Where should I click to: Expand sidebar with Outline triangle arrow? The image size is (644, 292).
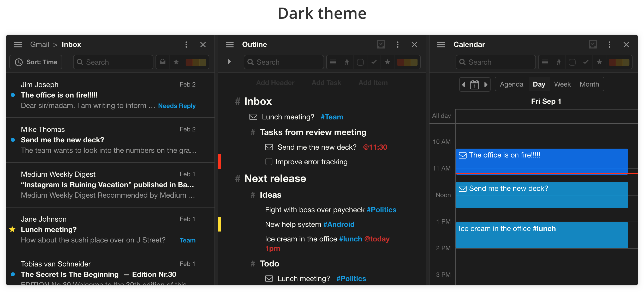point(229,62)
